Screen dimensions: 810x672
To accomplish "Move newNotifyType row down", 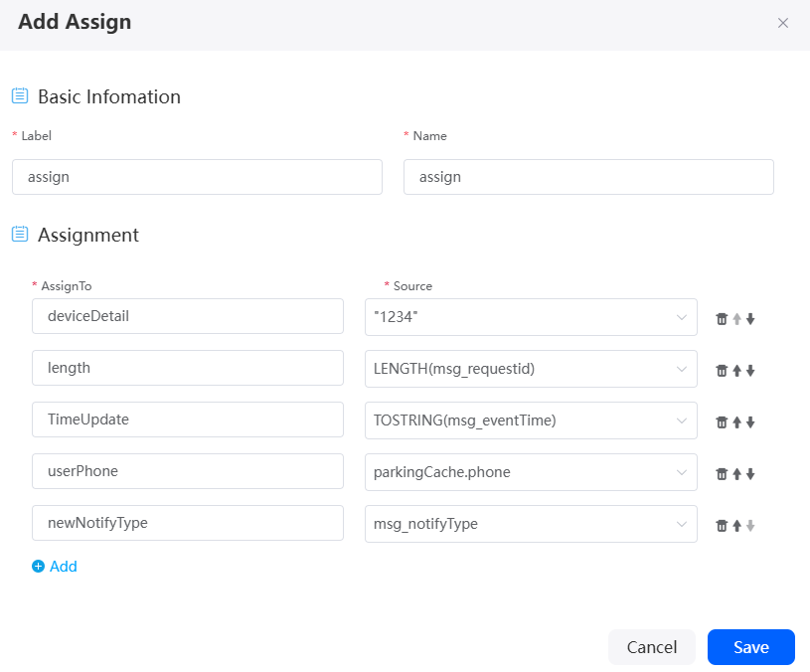I will pos(750,526).
